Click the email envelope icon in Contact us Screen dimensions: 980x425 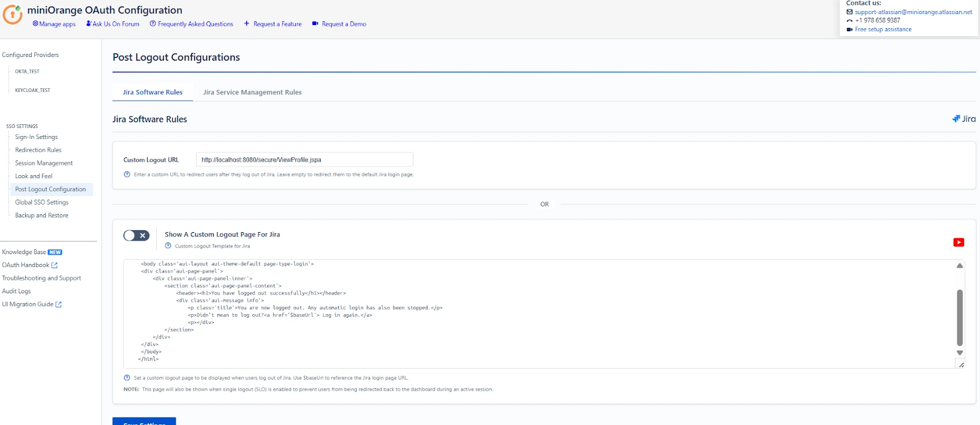[x=850, y=12]
